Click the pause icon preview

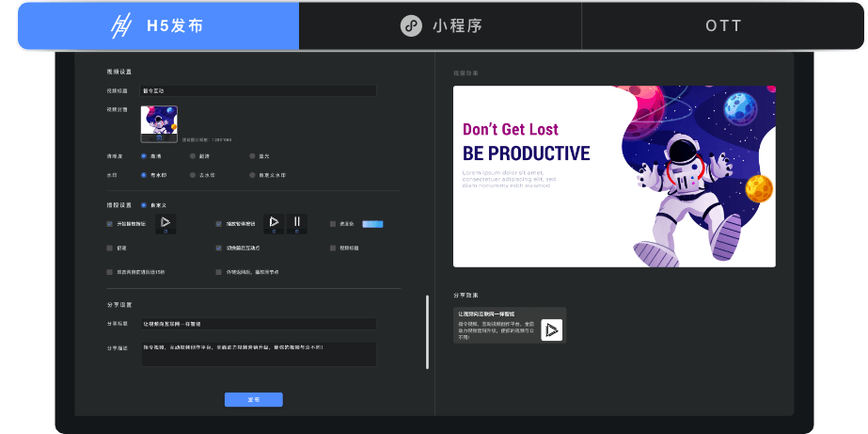pos(297,222)
